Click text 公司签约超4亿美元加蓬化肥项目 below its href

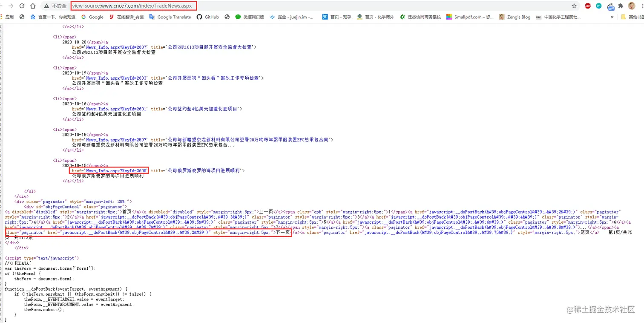click(x=106, y=114)
